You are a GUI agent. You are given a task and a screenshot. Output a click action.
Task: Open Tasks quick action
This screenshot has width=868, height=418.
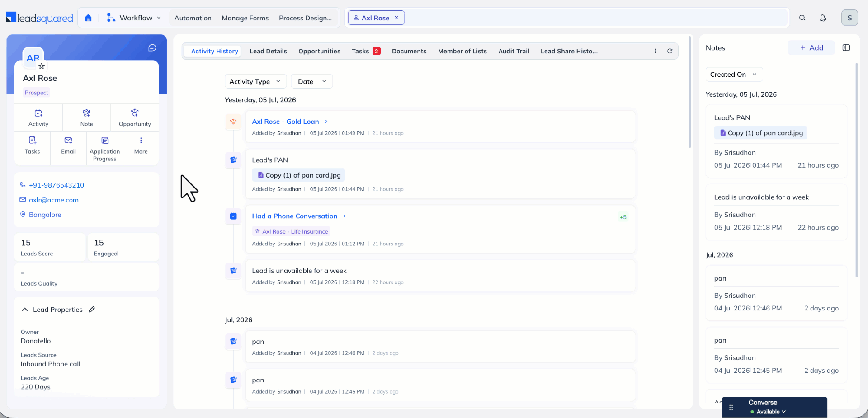[32, 146]
